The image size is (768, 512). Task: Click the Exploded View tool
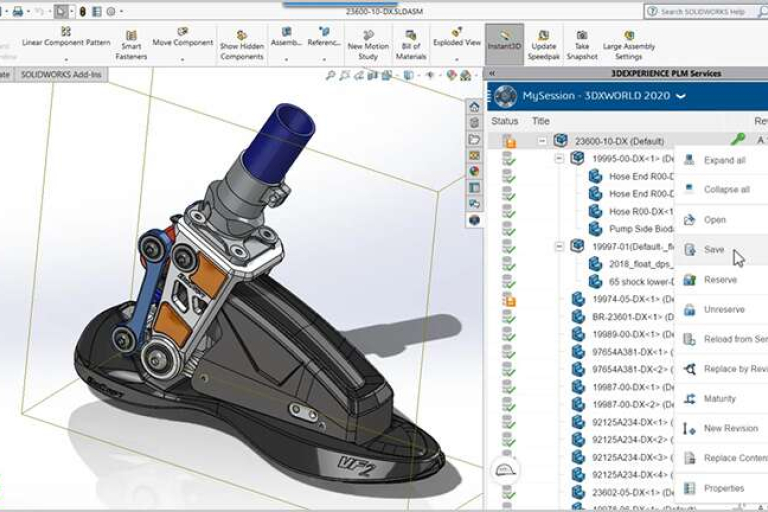coord(456,37)
